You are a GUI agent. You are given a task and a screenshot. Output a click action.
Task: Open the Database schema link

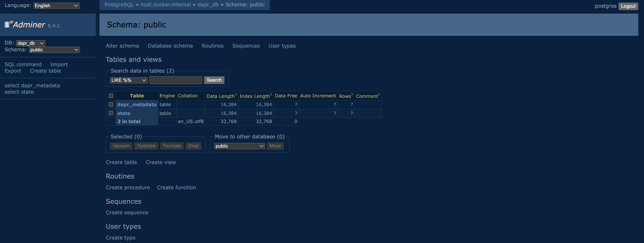170,46
